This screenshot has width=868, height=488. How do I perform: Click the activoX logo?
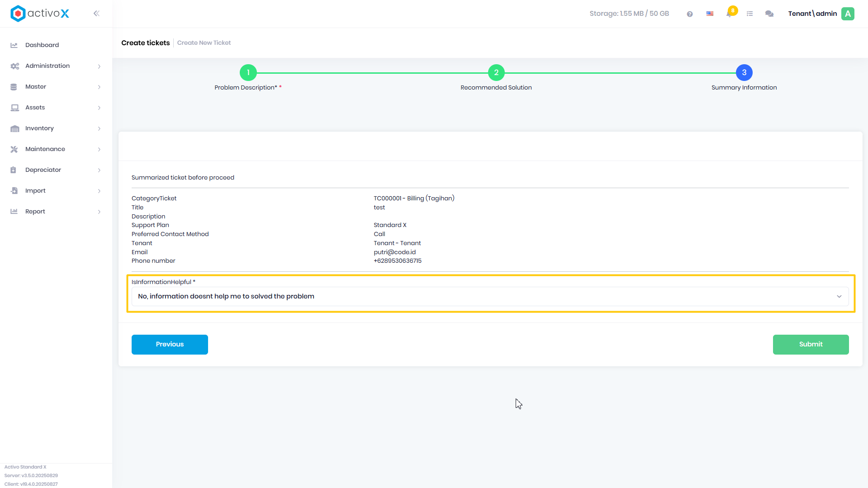point(40,14)
